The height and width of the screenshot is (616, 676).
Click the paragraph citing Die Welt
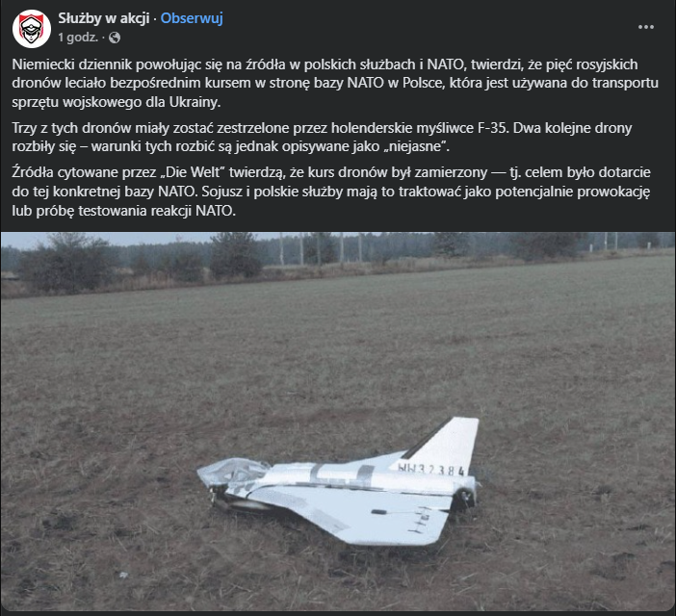tap(330, 192)
